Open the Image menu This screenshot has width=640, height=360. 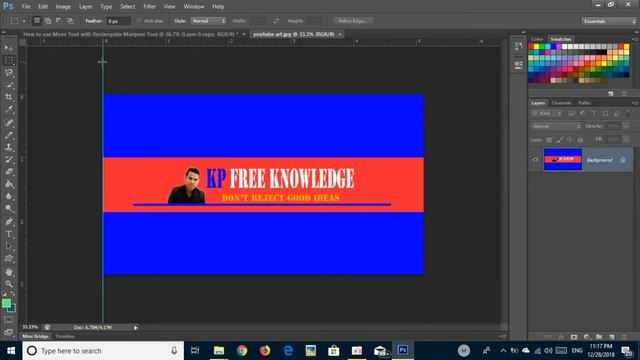coord(63,7)
